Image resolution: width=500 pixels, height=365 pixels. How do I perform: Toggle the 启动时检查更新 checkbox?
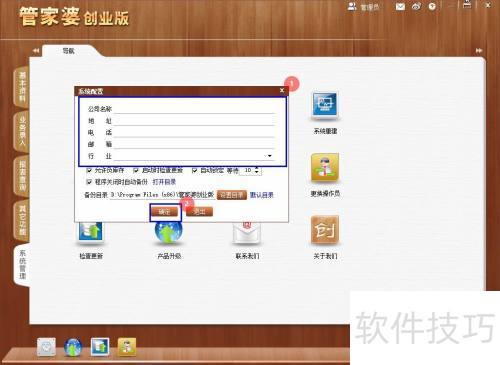pyautogui.click(x=136, y=170)
